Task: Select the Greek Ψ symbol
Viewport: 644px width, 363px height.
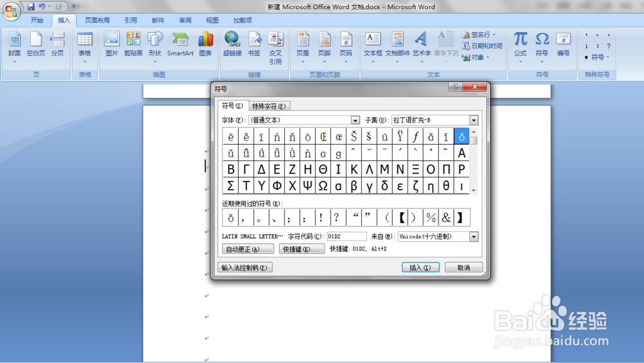Action: [308, 186]
